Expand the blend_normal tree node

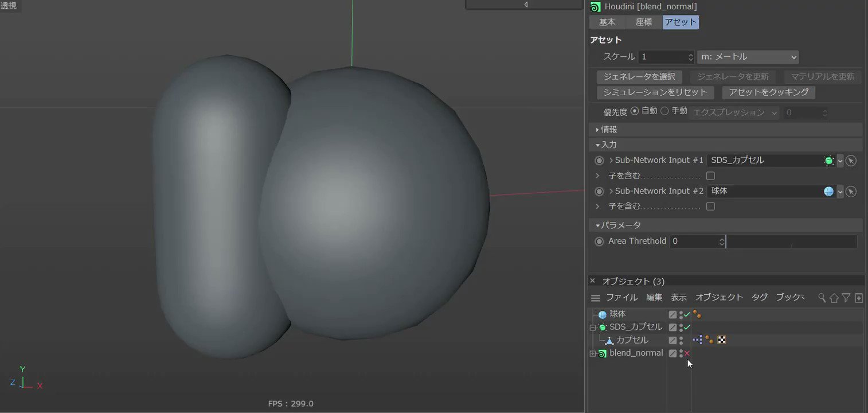[593, 353]
